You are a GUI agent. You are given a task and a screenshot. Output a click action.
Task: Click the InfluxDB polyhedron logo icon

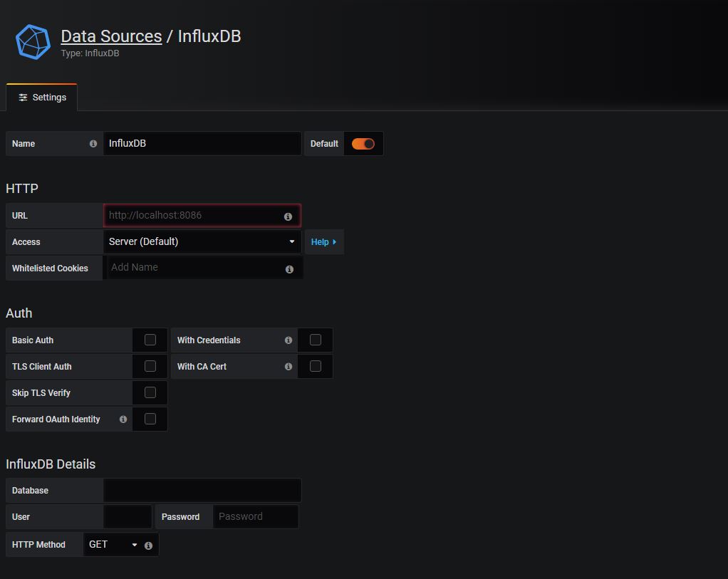click(x=33, y=42)
